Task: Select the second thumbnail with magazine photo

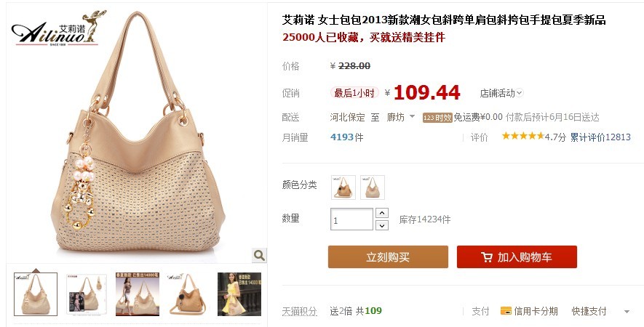Action: (x=87, y=294)
